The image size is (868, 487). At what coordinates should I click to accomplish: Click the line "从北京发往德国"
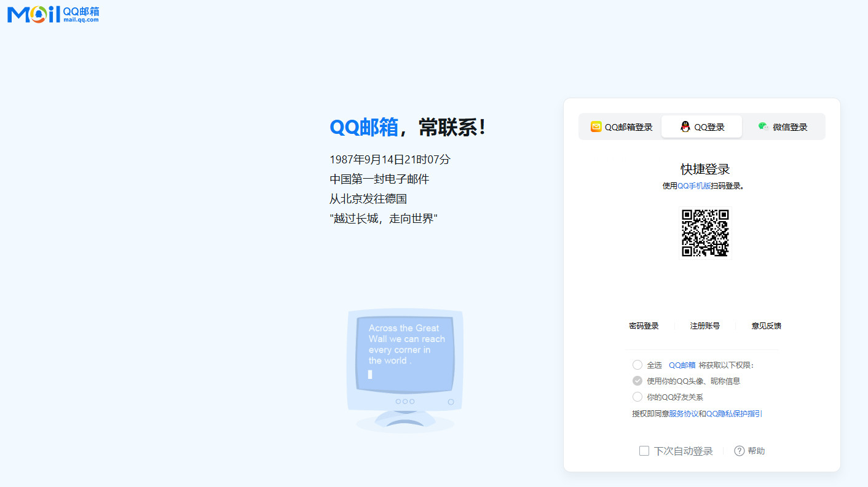tap(368, 199)
